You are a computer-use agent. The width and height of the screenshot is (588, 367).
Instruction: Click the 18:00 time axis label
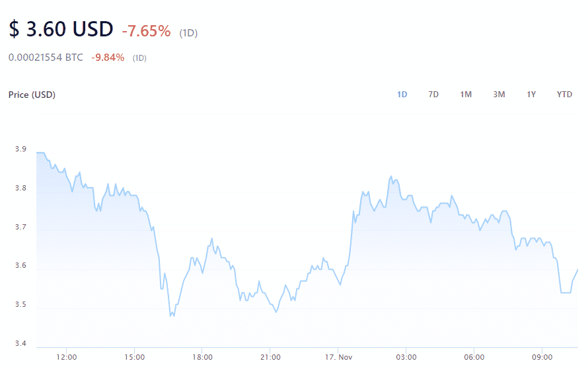pos(202,357)
